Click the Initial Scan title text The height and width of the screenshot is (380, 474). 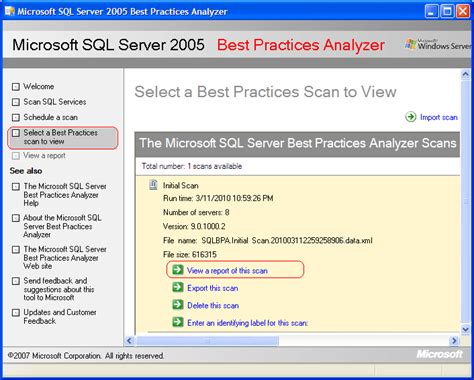pyautogui.click(x=181, y=185)
